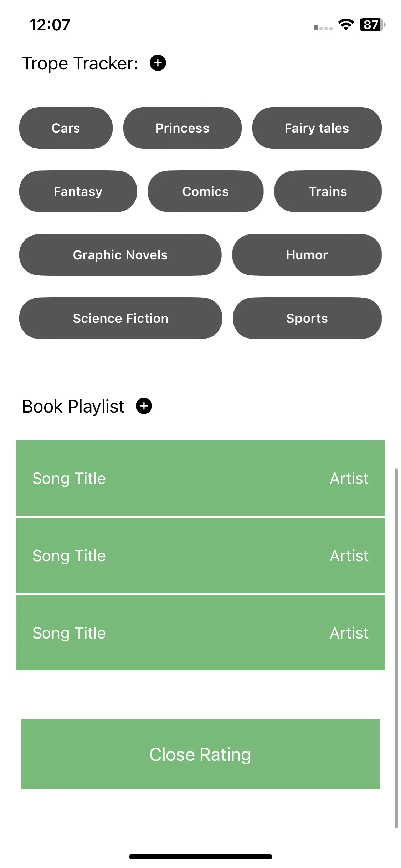Pick the Graphic Novels tag
The height and width of the screenshot is (868, 401).
(120, 255)
